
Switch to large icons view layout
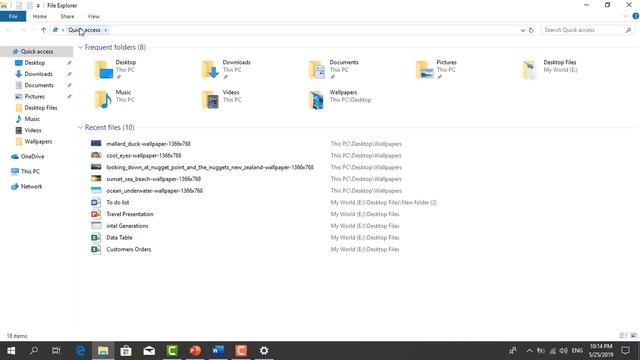633,336
